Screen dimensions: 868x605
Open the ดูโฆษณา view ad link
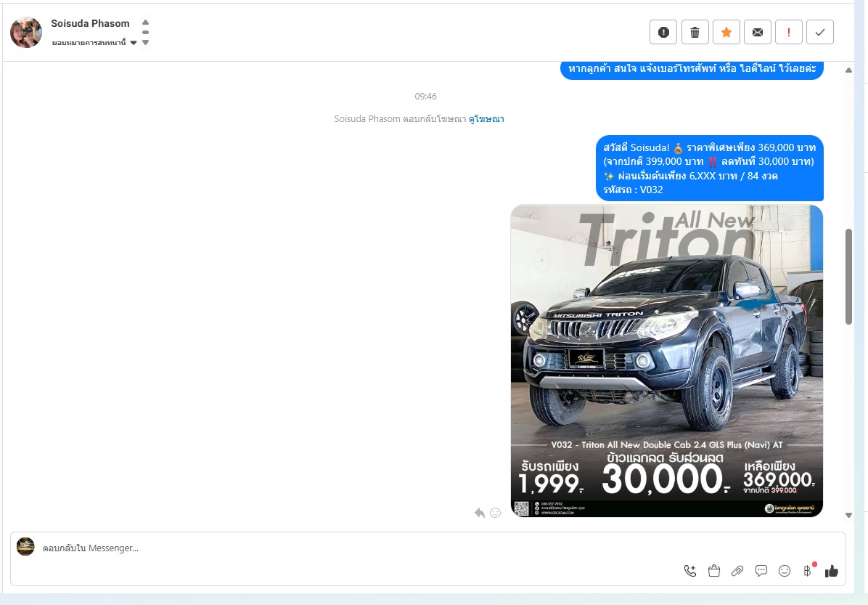(x=486, y=118)
